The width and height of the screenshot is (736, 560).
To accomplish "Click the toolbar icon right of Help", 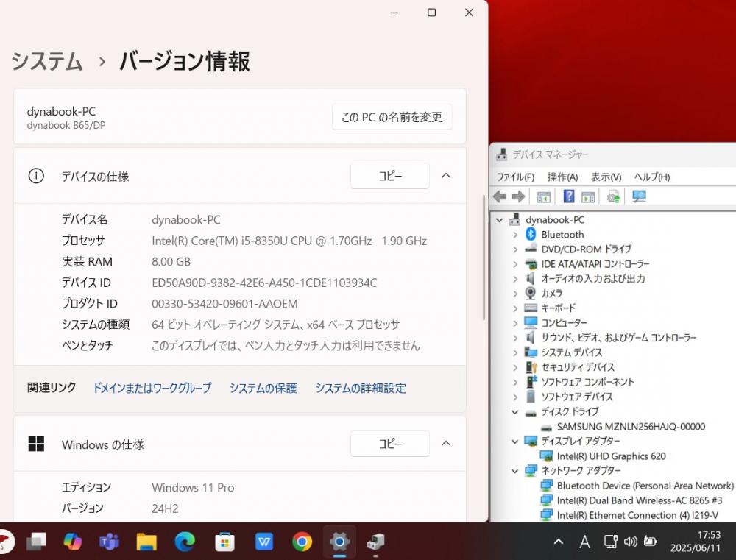I will pos(587,196).
